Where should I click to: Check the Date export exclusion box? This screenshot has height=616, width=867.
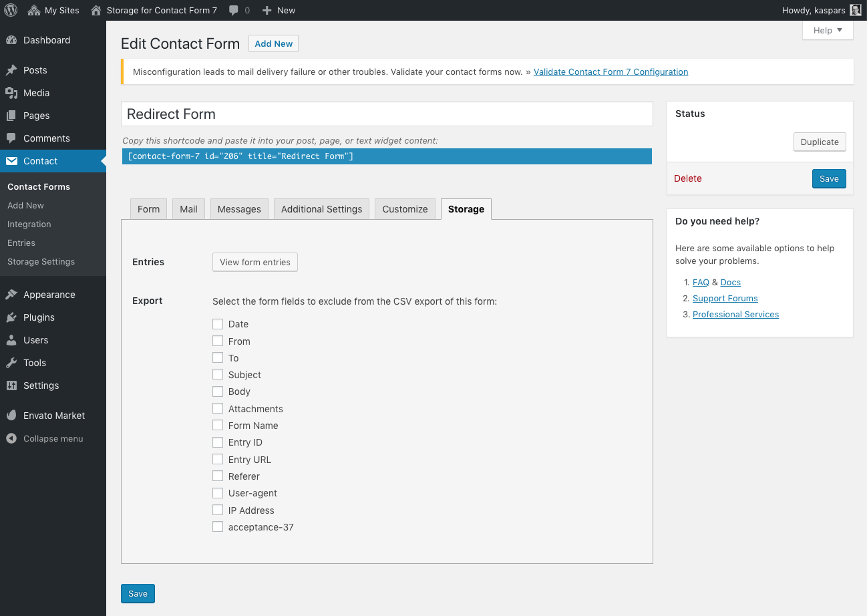point(218,323)
